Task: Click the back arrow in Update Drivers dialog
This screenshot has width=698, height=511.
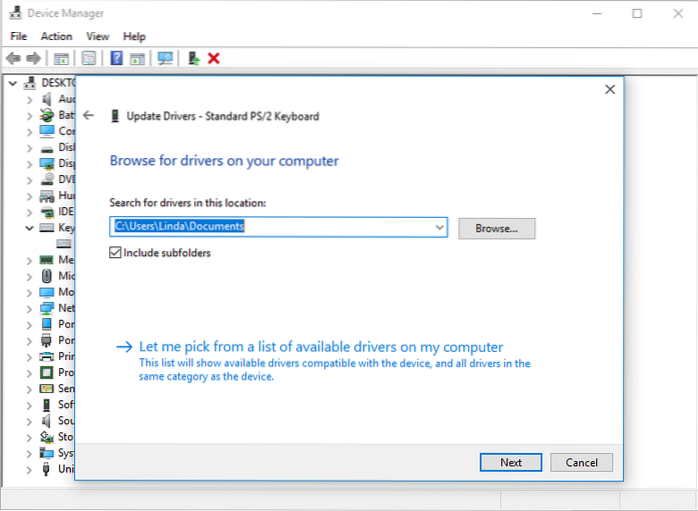Action: click(x=89, y=116)
